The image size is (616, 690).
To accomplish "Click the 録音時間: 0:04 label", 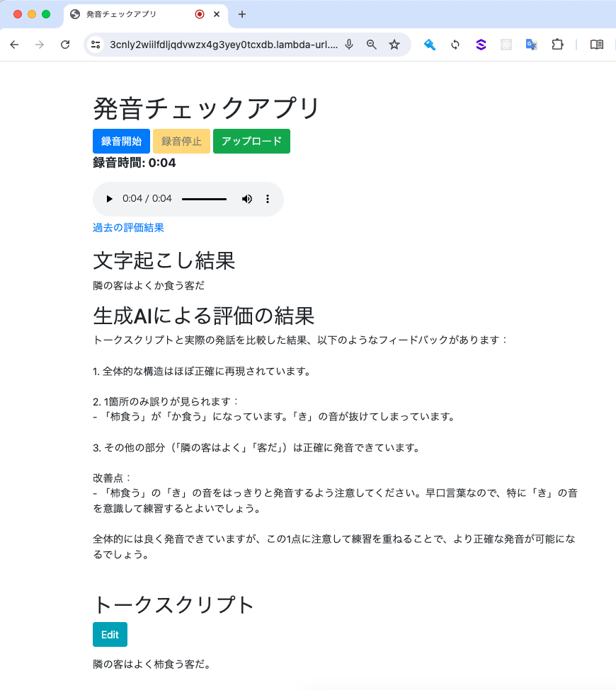I will click(135, 163).
